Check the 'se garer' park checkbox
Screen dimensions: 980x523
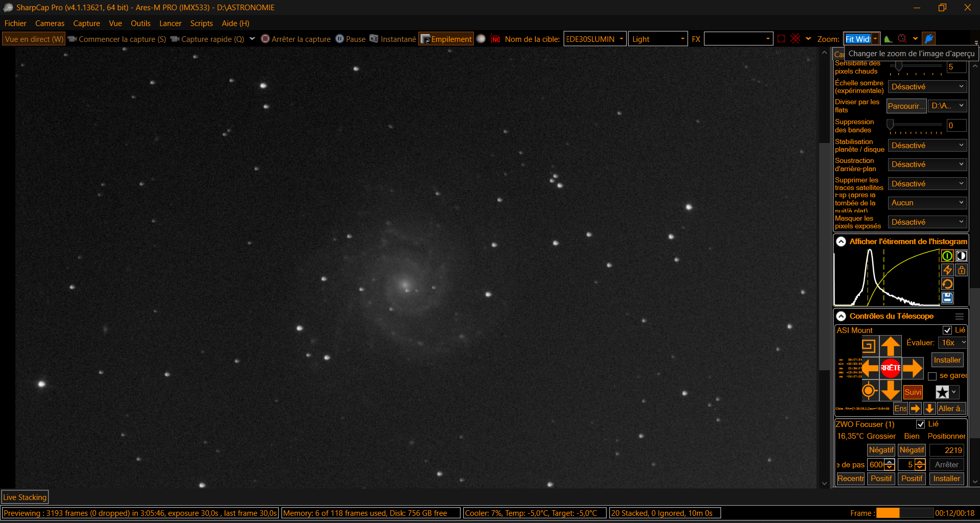point(932,376)
